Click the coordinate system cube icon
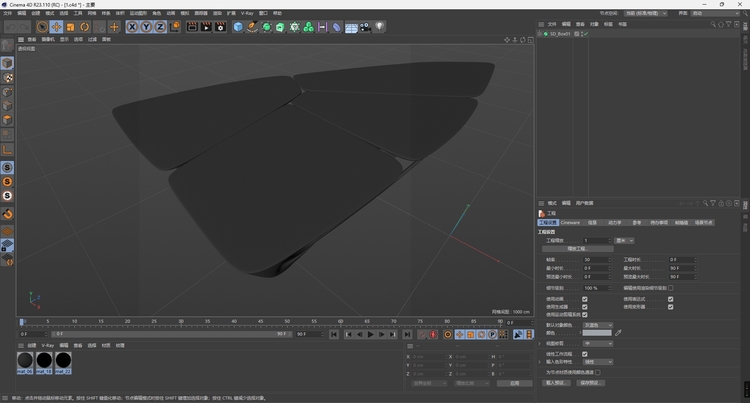 click(x=175, y=27)
